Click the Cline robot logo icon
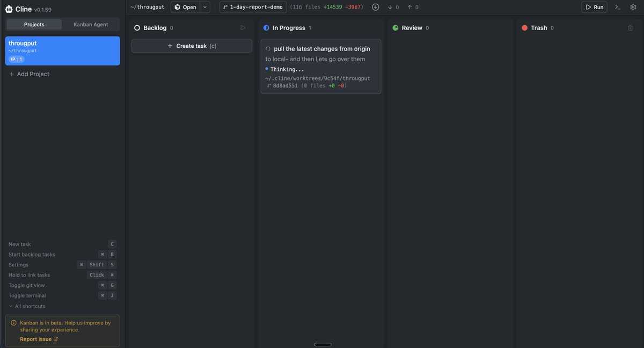The width and height of the screenshot is (644, 348). (9, 9)
